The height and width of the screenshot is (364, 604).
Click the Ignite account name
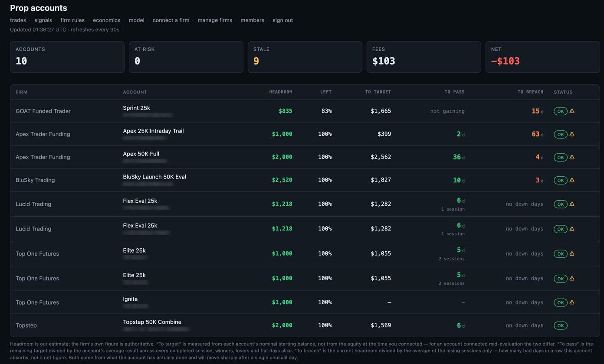pyautogui.click(x=130, y=299)
